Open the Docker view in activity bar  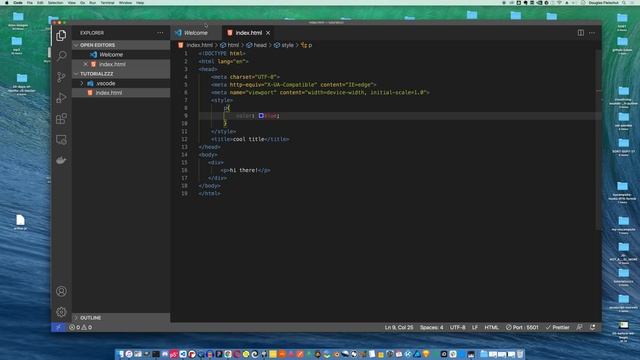point(61,160)
